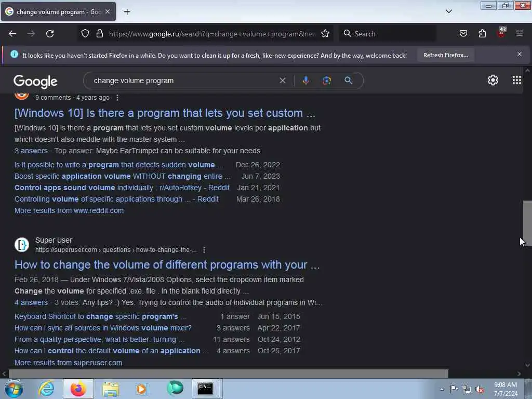Search by image with the Lens icon
This screenshot has height=399, width=532.
tap(326, 81)
